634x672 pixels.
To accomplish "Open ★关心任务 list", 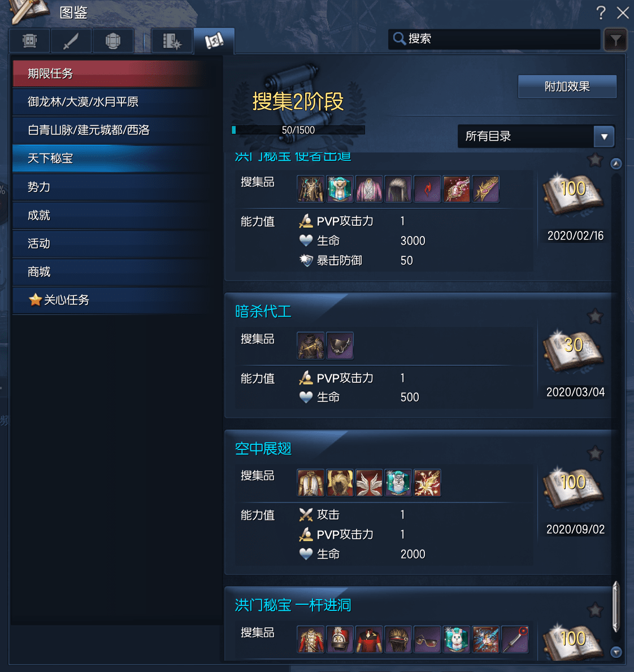I will pos(116,300).
